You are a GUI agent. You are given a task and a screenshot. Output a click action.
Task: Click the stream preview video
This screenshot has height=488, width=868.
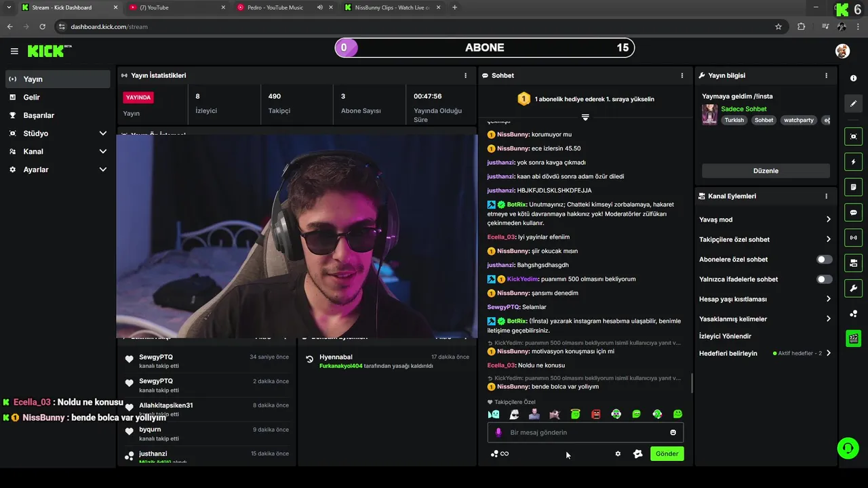297,236
